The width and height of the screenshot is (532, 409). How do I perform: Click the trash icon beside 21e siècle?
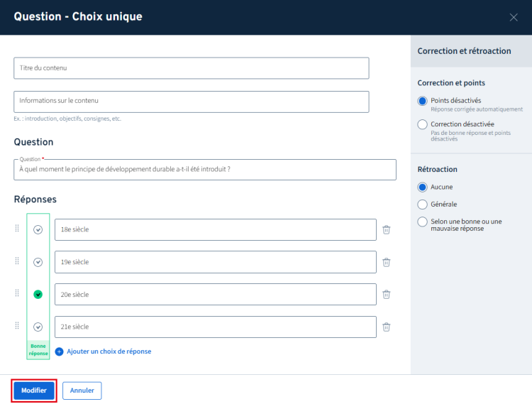click(x=387, y=327)
